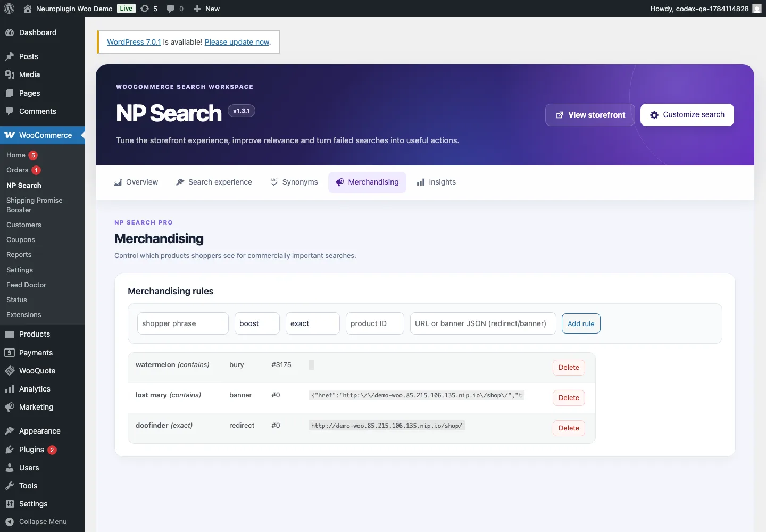The width and height of the screenshot is (766, 532).
Task: Click the Dashboard gauge icon in sidebar
Action: [x=10, y=32]
